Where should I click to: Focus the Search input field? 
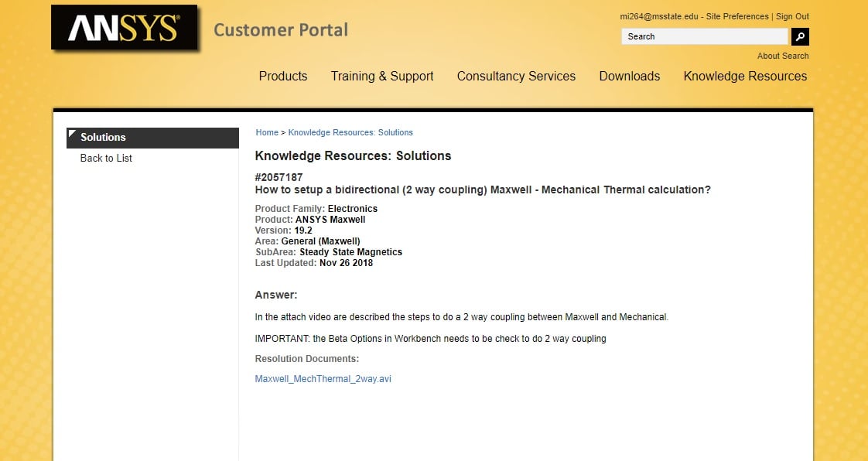tap(704, 36)
